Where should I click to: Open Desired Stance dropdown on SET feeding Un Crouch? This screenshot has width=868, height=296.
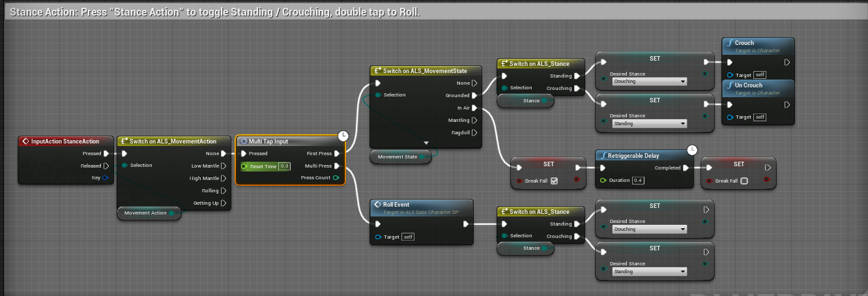(649, 123)
